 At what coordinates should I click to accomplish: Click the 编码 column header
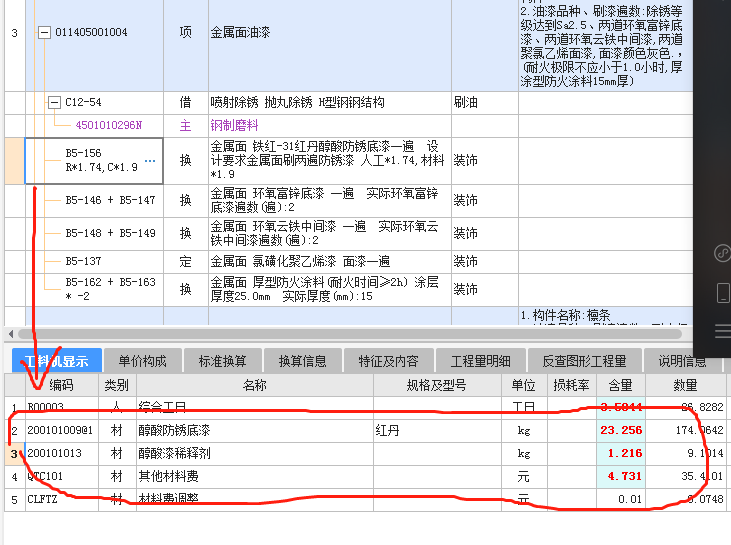point(62,385)
